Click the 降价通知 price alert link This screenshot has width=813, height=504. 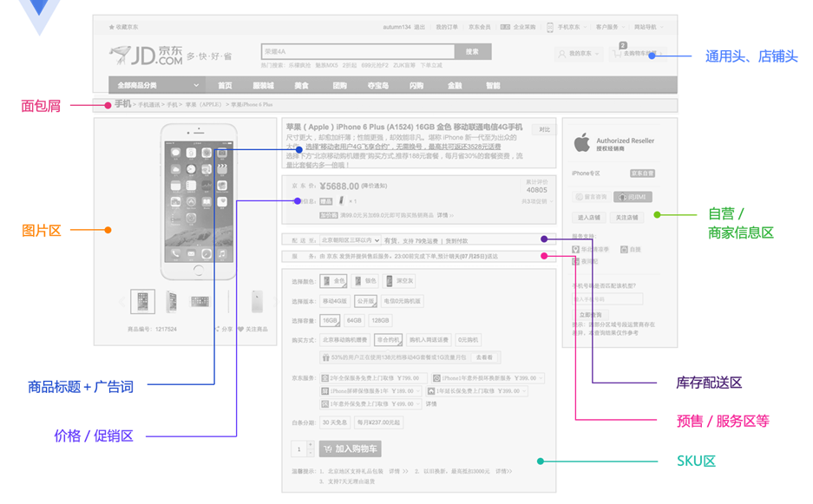pyautogui.click(x=374, y=186)
